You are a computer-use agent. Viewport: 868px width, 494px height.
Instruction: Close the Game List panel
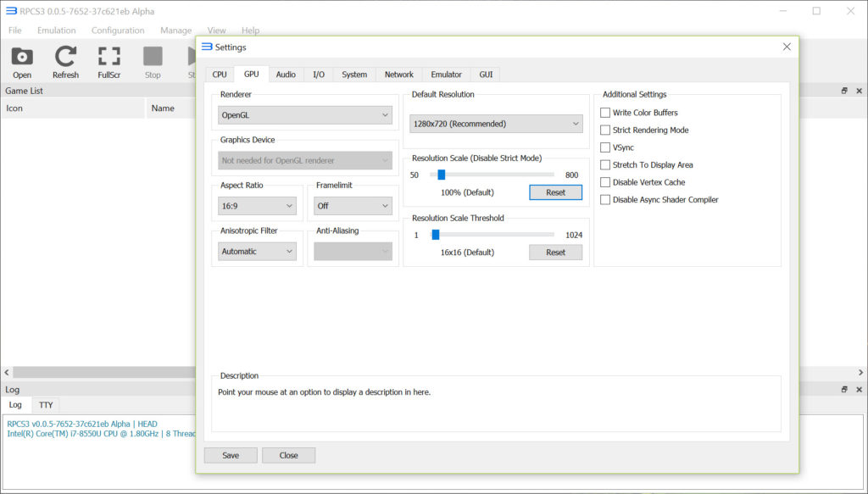tap(860, 91)
